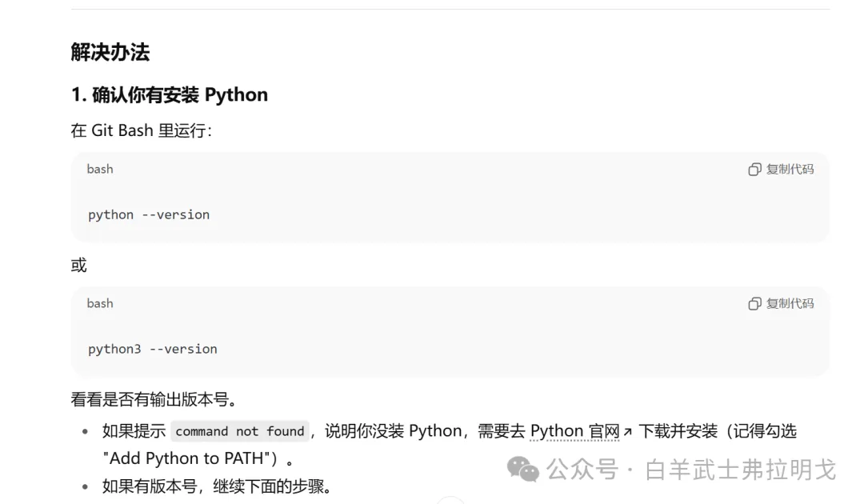Click the 或 text between code blocks

coord(78,265)
